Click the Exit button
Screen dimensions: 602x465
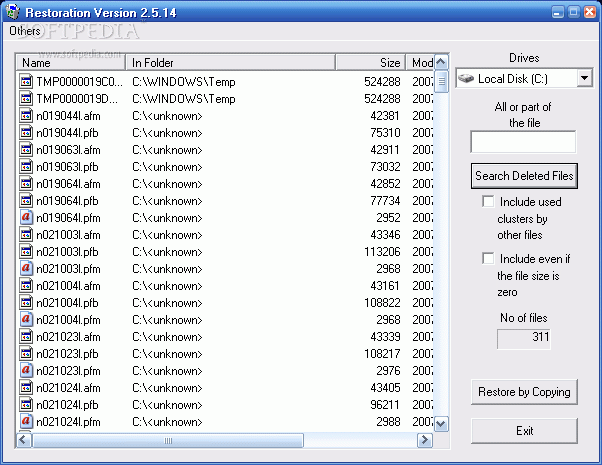[x=524, y=431]
